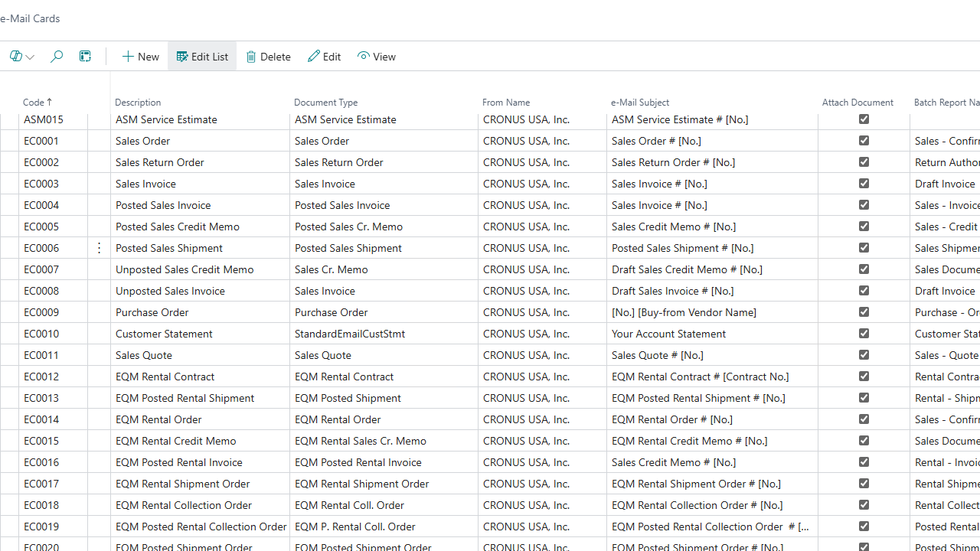Click the Document Type column header
The width and height of the screenshot is (980, 551).
pyautogui.click(x=326, y=103)
